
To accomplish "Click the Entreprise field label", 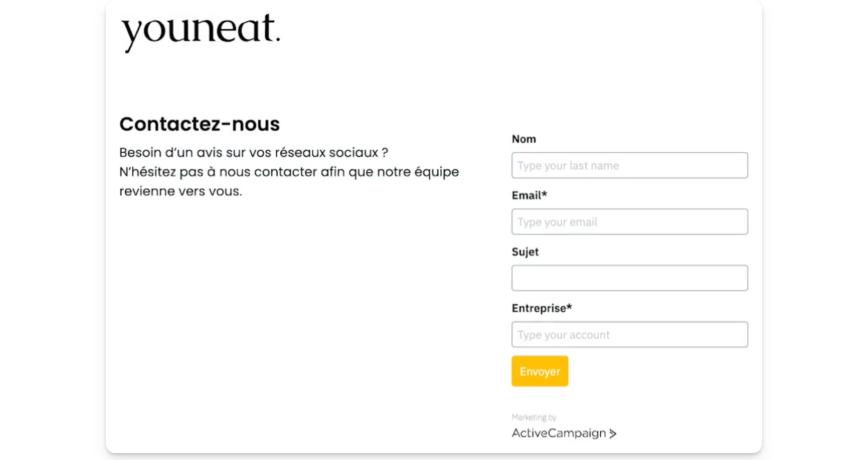I will coord(539,309).
